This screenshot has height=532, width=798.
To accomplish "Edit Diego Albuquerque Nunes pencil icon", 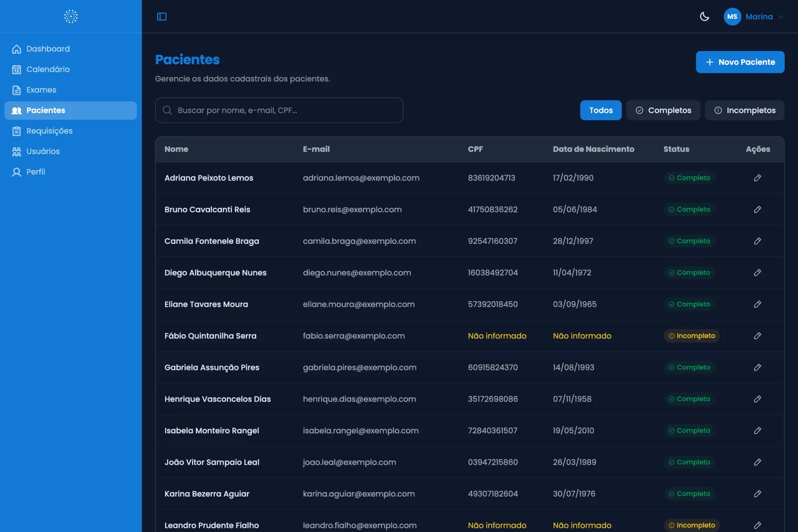I will [757, 273].
